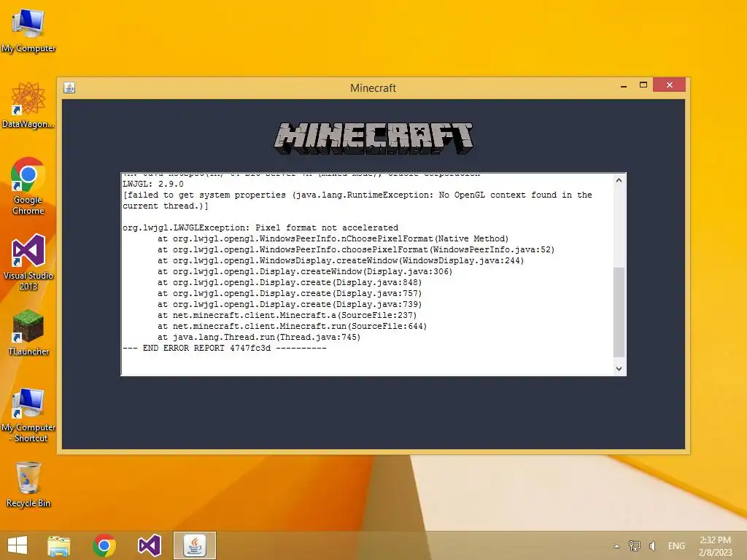Click the 'Display.create(Display.java:757)' line
Image resolution: width=747 pixels, height=560 pixels.
(290, 293)
